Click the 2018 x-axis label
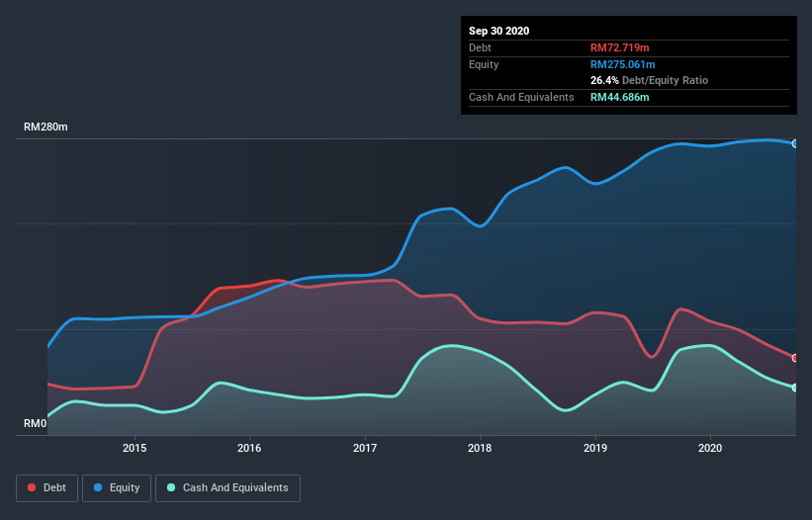The height and width of the screenshot is (520, 812). click(480, 448)
